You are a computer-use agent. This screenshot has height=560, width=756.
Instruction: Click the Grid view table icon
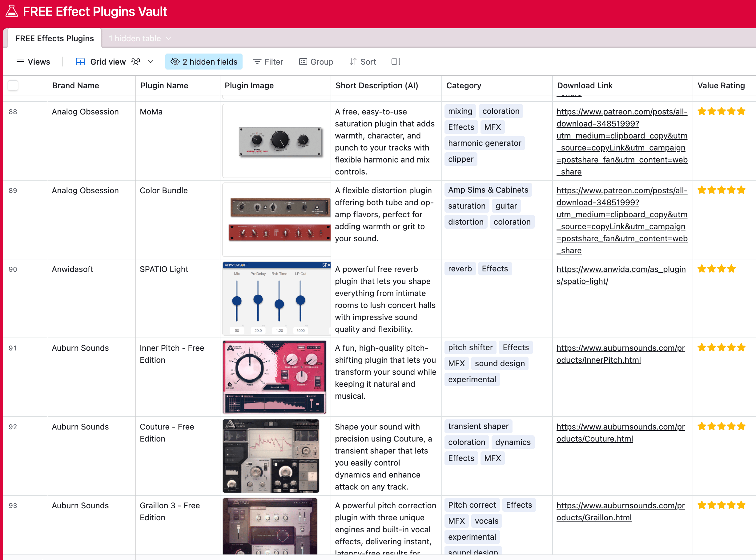pos(80,62)
